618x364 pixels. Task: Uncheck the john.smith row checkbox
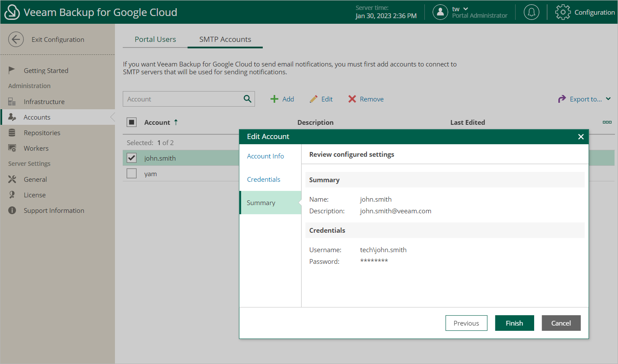(x=132, y=158)
